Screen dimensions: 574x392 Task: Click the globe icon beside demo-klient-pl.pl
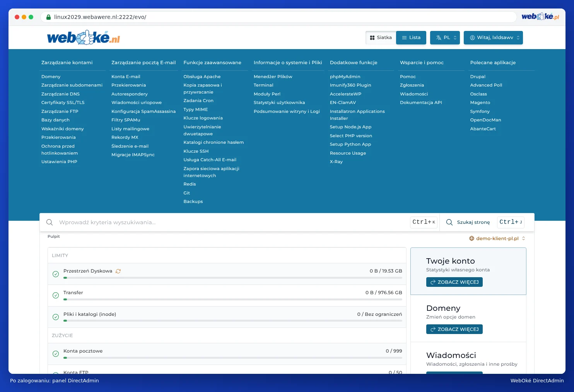tap(472, 239)
